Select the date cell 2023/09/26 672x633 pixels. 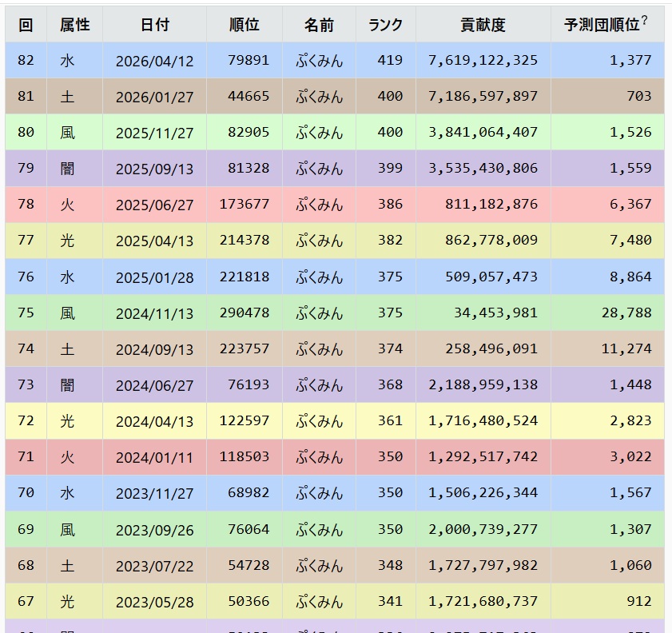[x=154, y=529]
